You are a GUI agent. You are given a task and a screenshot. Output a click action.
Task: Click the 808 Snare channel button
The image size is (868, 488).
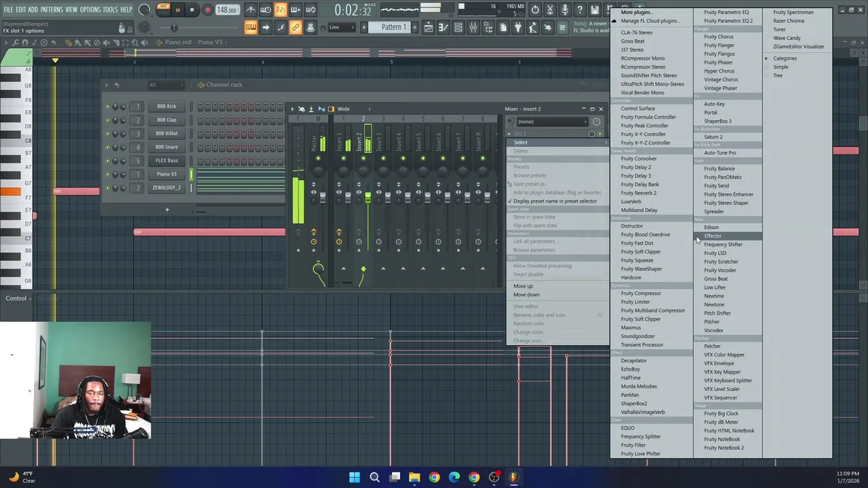[167, 147]
